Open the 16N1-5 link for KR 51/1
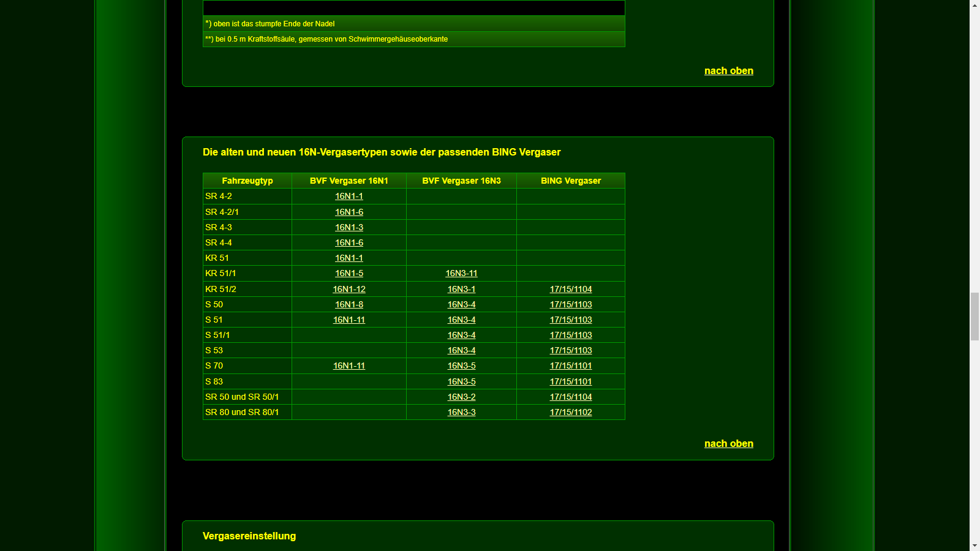Screen dimensions: 980x551 point(349,274)
